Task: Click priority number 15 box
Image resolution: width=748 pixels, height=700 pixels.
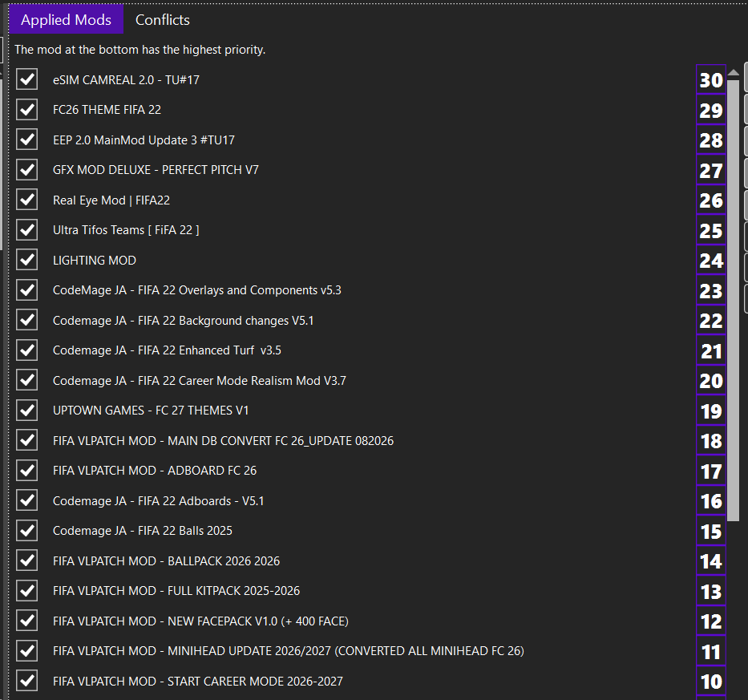Action: pos(711,531)
